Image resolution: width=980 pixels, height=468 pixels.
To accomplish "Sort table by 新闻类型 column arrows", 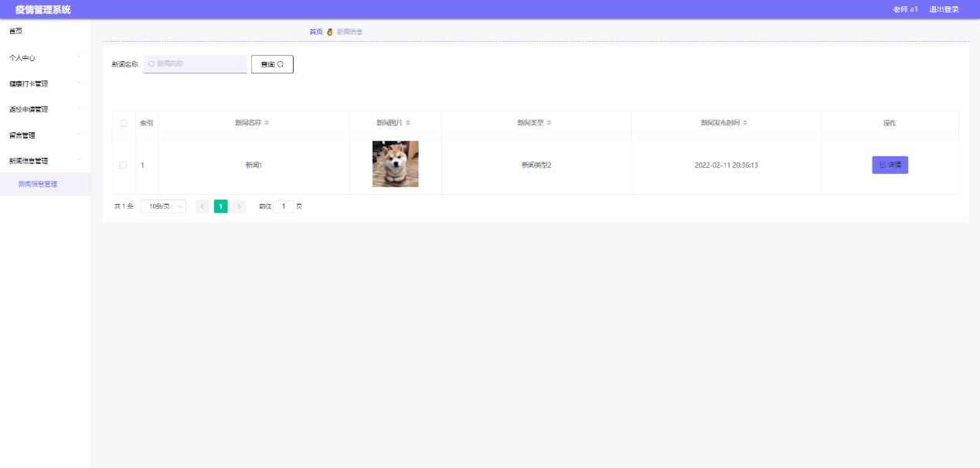I will [x=549, y=123].
